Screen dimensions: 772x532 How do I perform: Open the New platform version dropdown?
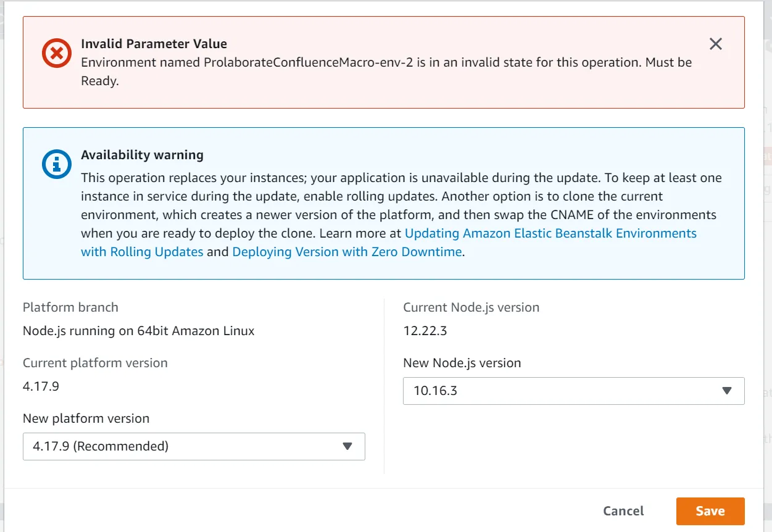pos(193,446)
